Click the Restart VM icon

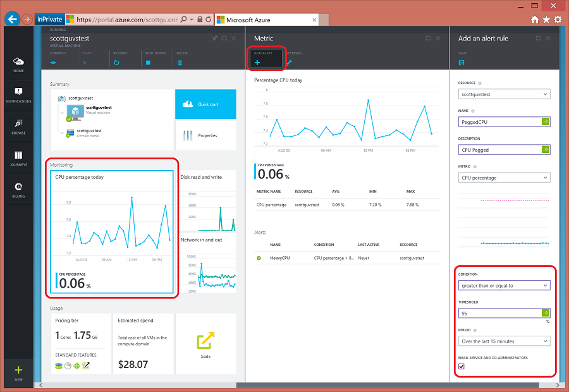(x=116, y=63)
